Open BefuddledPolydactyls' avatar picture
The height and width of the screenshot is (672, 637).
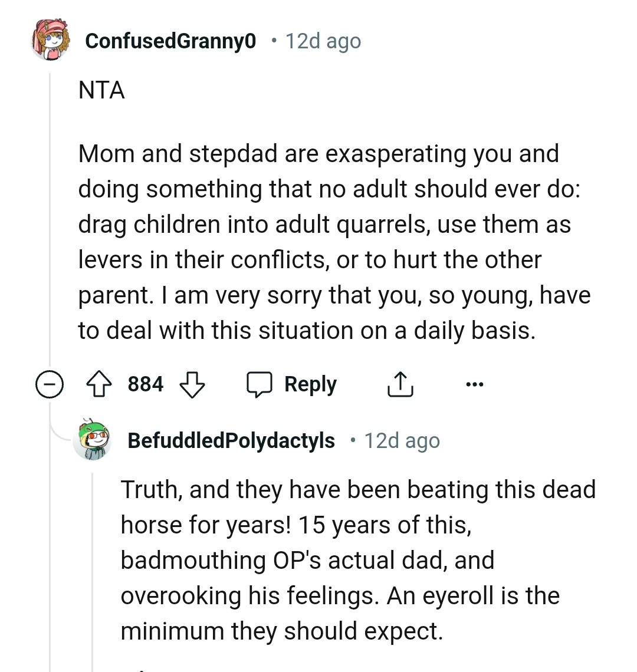(x=93, y=441)
